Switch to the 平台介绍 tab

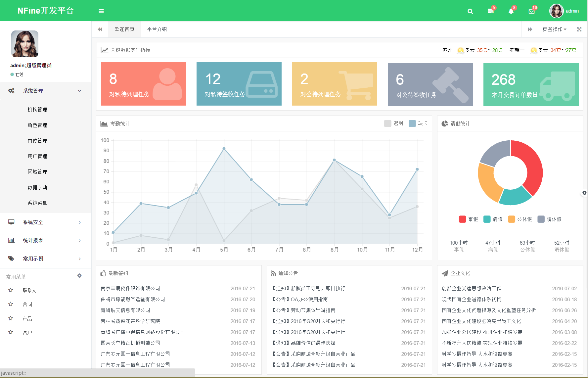[x=157, y=29]
